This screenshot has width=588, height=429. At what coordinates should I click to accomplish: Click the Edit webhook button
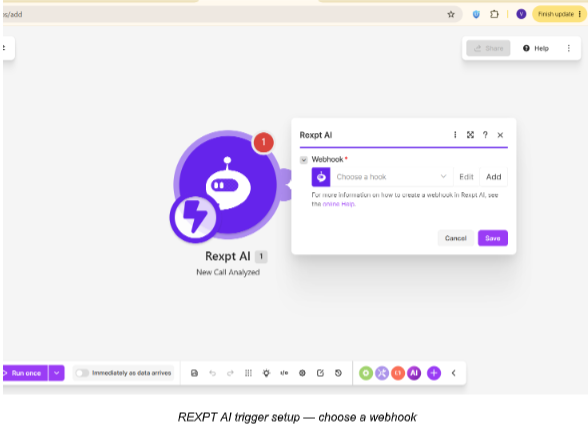point(466,177)
